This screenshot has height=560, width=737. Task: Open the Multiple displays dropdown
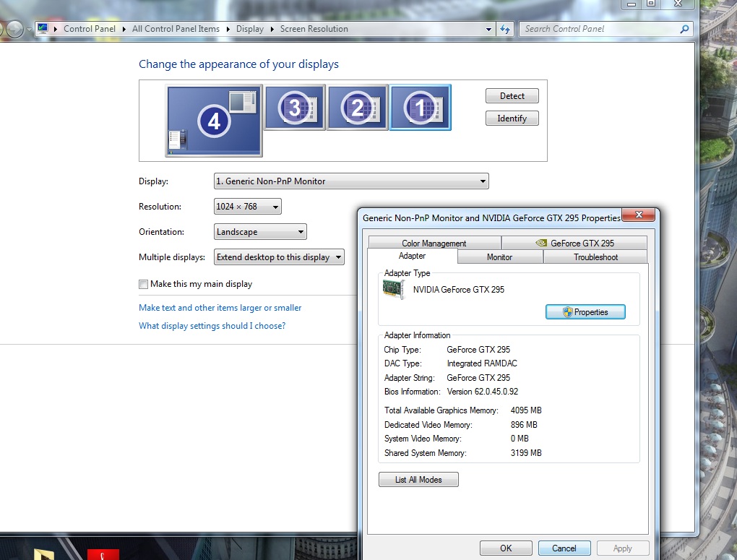279,257
